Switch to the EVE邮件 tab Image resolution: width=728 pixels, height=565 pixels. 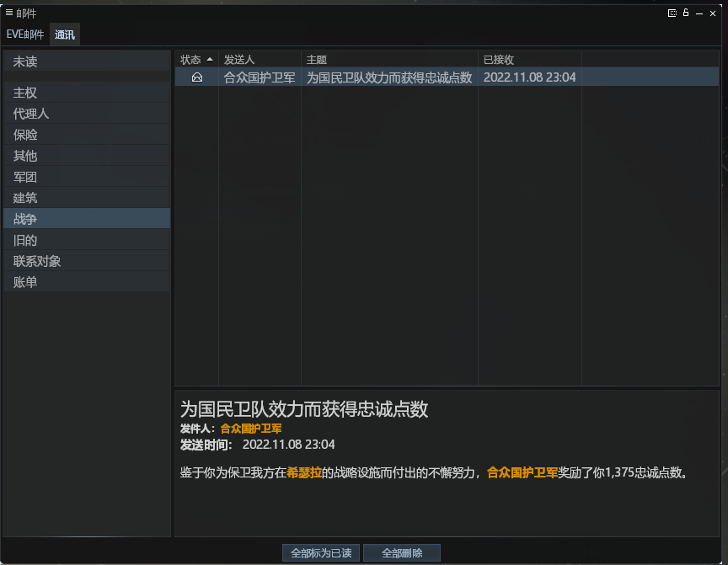pos(25,35)
